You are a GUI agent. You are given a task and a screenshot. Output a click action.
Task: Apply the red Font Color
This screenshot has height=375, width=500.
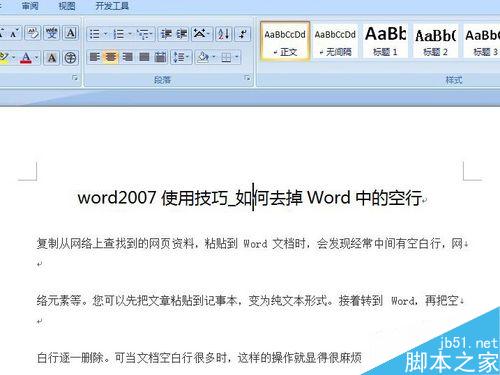(26, 58)
